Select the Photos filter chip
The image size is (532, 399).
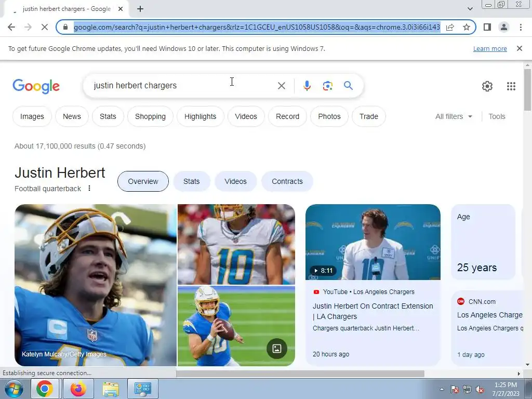pos(329,116)
